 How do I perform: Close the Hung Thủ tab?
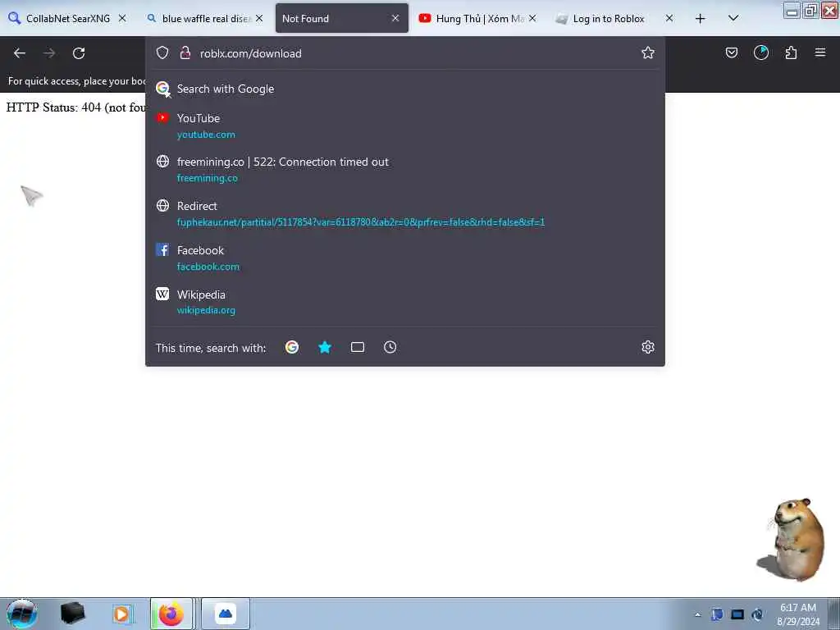(x=532, y=18)
